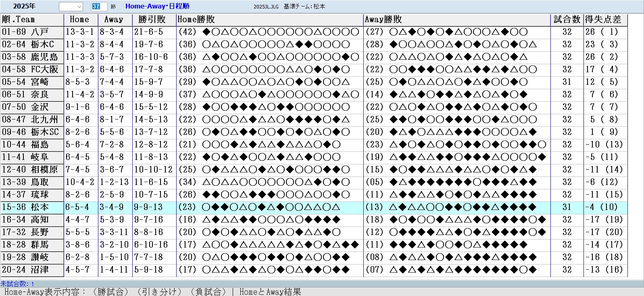Viewport: 644px width, 296px height.
Task: Click the Away column header
Action: click(x=114, y=19)
